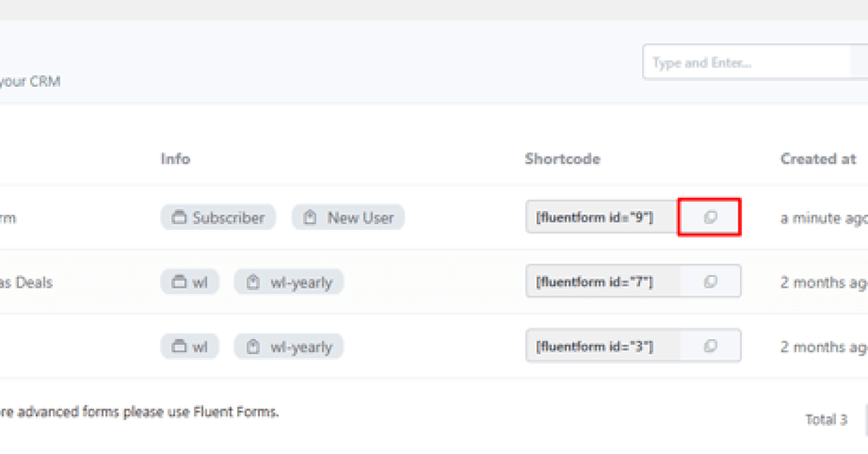The width and height of the screenshot is (868, 454).
Task: Click the tag icon in New User badge
Action: click(x=310, y=218)
